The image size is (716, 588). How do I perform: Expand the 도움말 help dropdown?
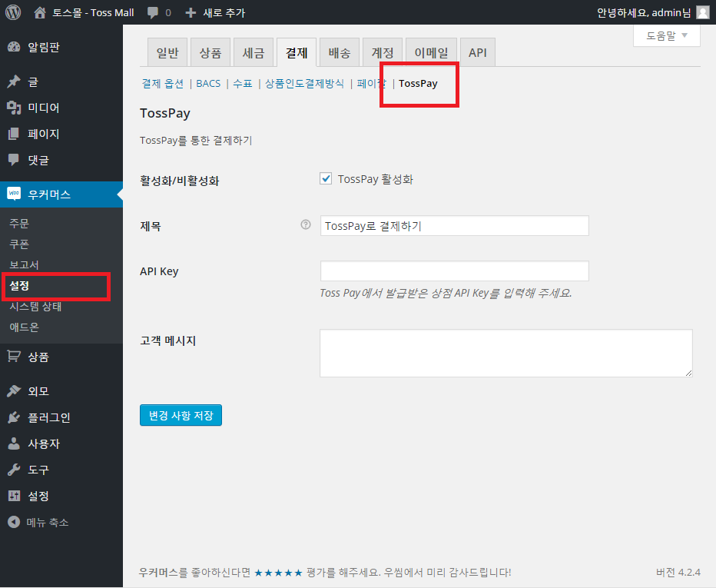point(666,35)
